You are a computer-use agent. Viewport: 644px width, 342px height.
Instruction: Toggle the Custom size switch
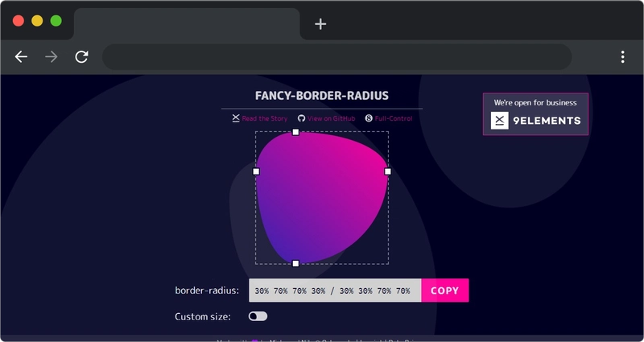point(258,316)
